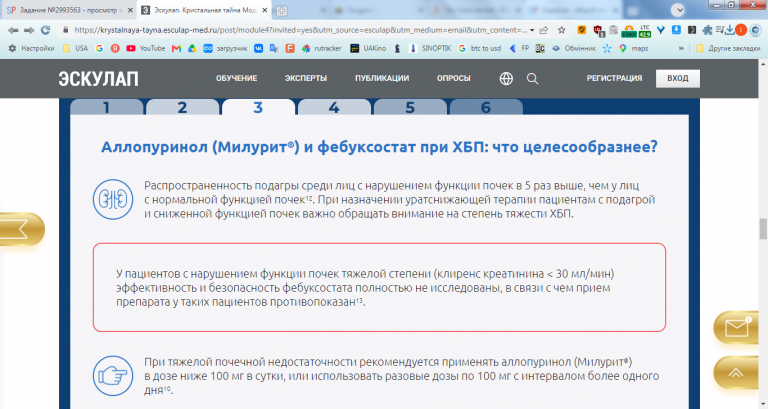Open the browser downloads arrow icon
Image resolution: width=768 pixels, height=409 pixels.
tap(730, 30)
